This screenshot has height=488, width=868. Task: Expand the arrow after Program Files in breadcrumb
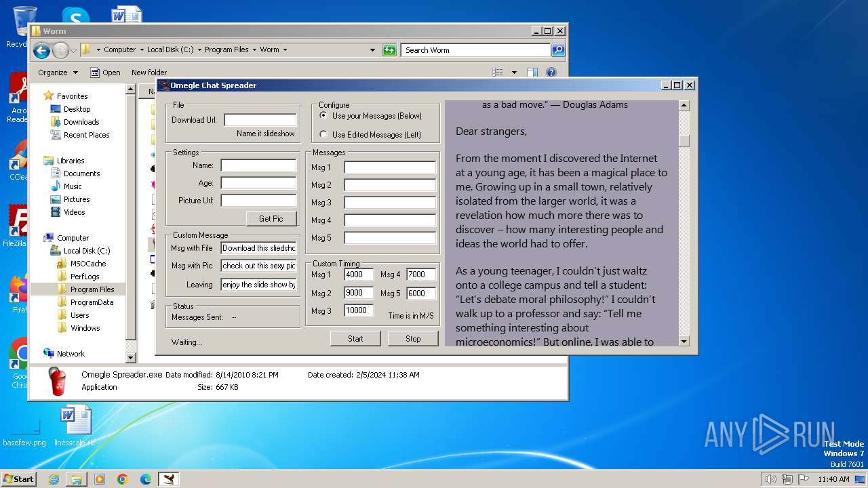point(254,50)
